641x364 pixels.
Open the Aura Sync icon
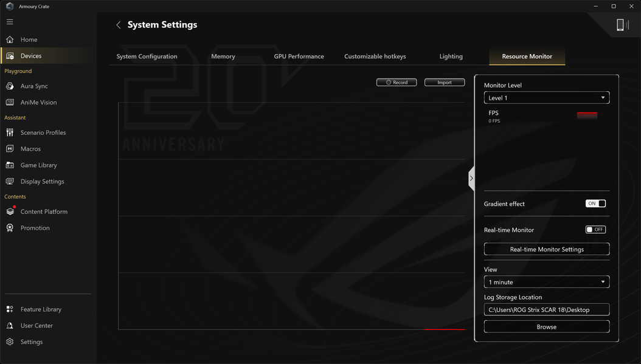point(10,86)
